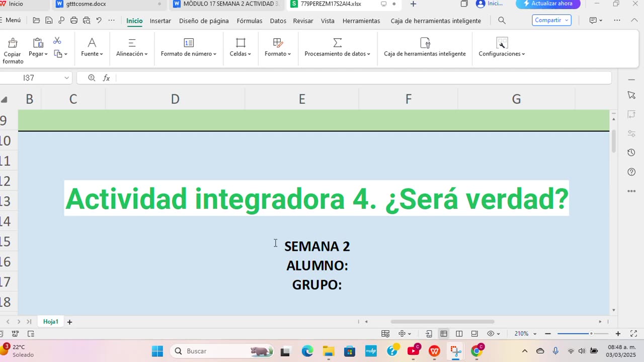
Task: Undo the last action
Action: coord(99,21)
